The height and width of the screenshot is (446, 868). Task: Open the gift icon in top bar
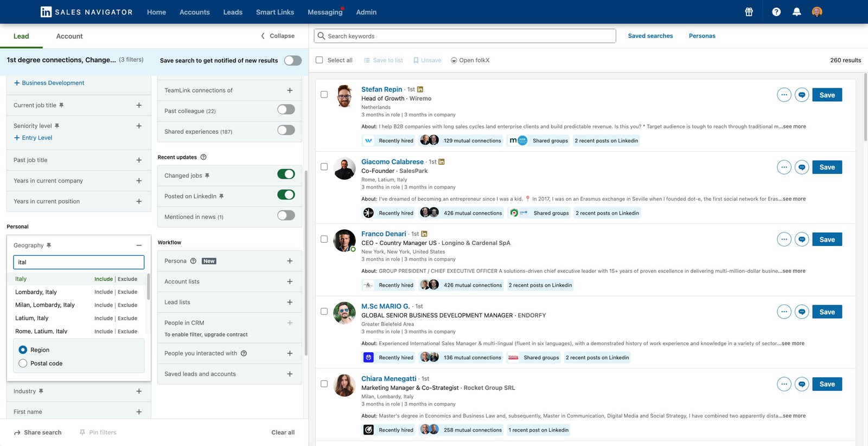click(749, 12)
